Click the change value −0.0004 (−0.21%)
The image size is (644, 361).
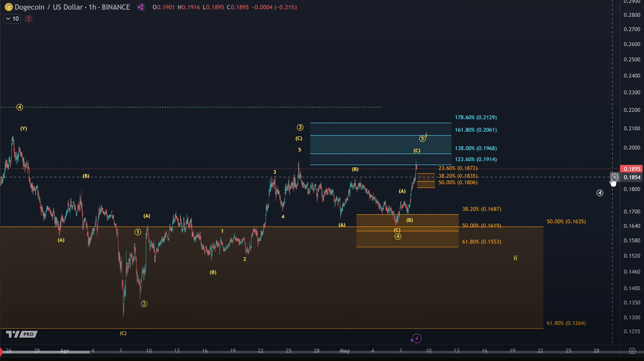click(274, 7)
